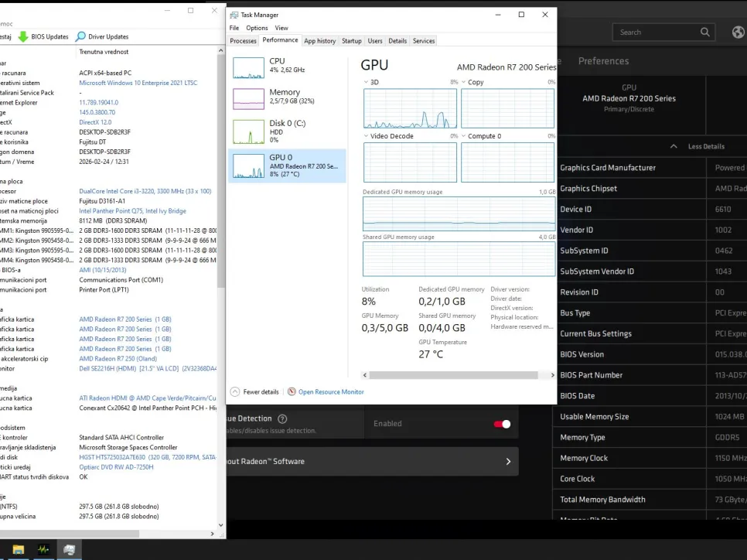Open the Video Decode graph dropdown
The image size is (747, 560).
coord(367,136)
